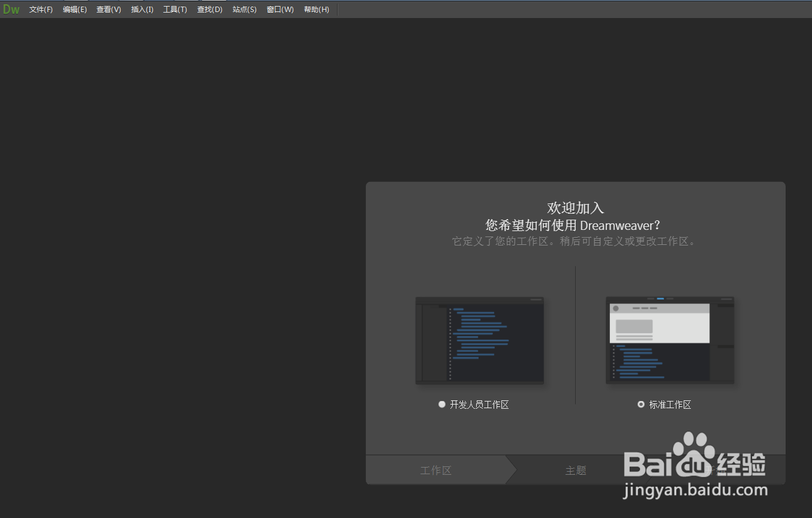Click the developer workspace preview thumbnail

click(480, 340)
